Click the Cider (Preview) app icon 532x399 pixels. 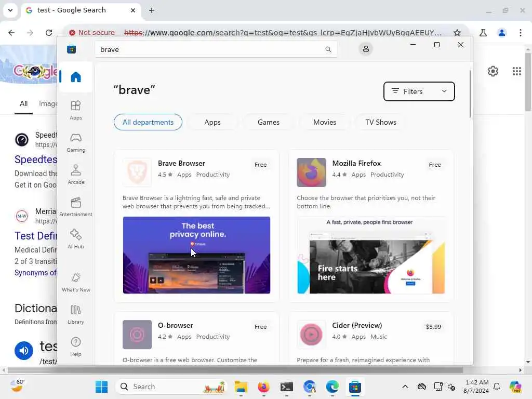311,335
